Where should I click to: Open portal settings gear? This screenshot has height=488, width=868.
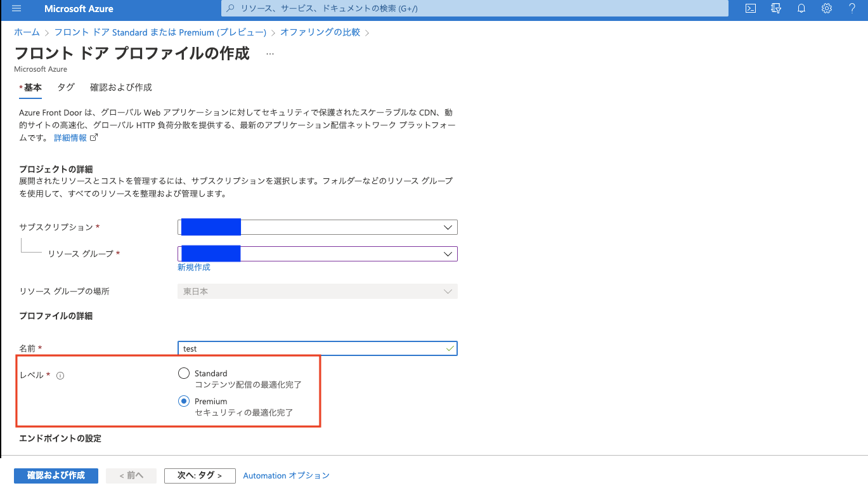coord(827,8)
